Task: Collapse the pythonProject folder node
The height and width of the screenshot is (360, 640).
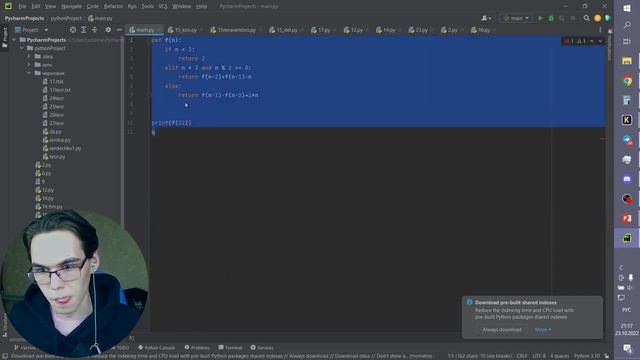Action: point(22,48)
